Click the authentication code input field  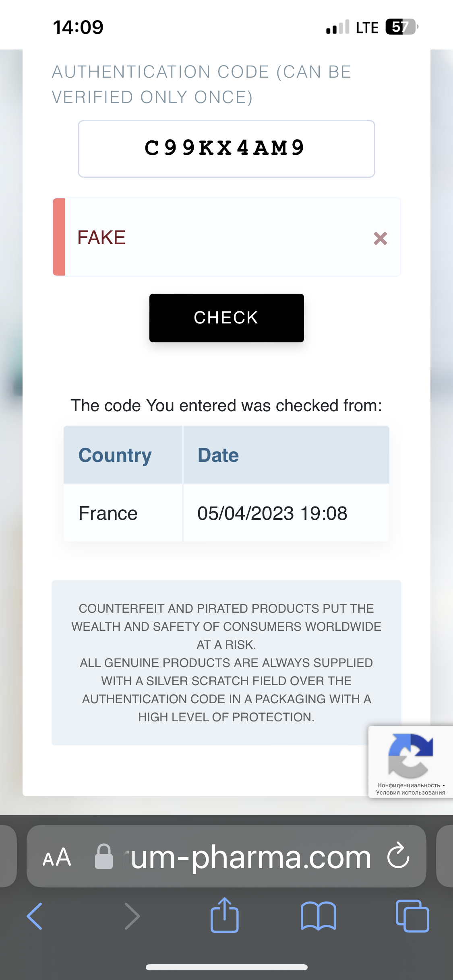click(x=226, y=149)
